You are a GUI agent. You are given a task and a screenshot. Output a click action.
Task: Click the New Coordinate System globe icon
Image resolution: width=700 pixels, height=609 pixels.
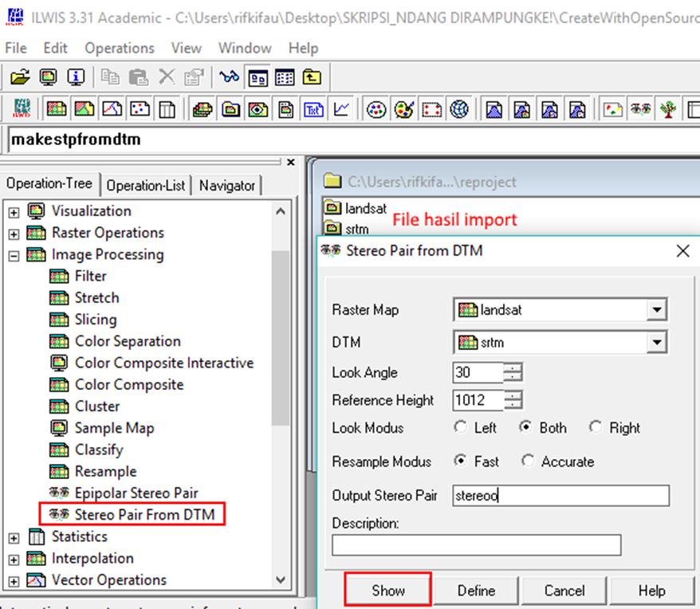tap(459, 109)
